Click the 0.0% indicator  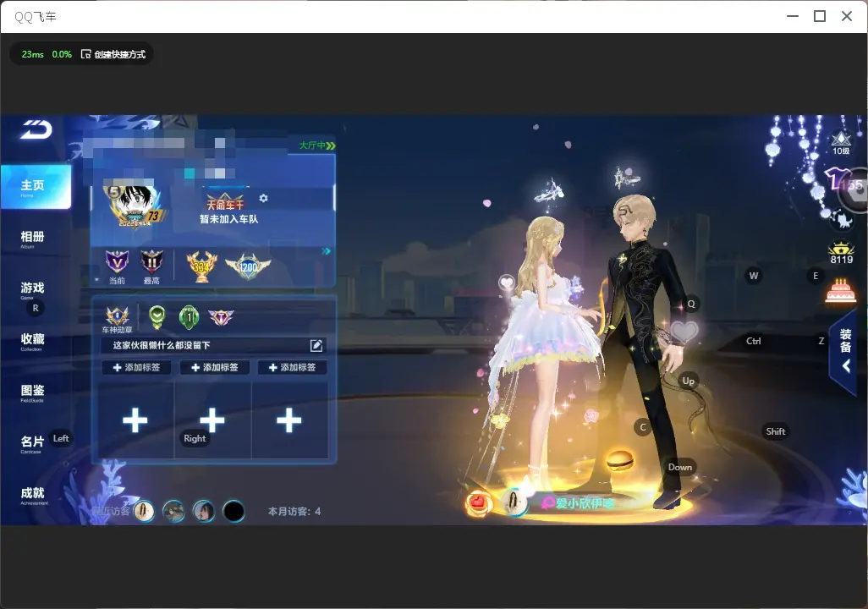click(x=62, y=54)
